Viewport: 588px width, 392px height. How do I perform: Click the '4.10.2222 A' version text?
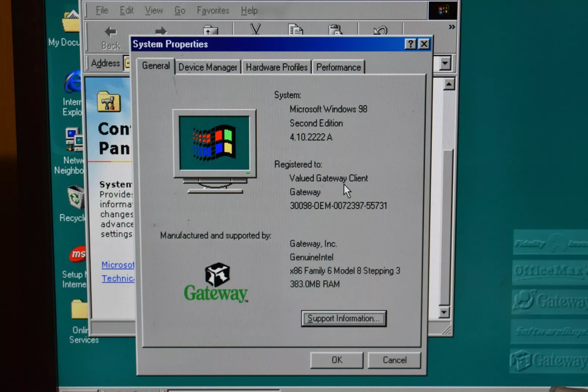311,137
